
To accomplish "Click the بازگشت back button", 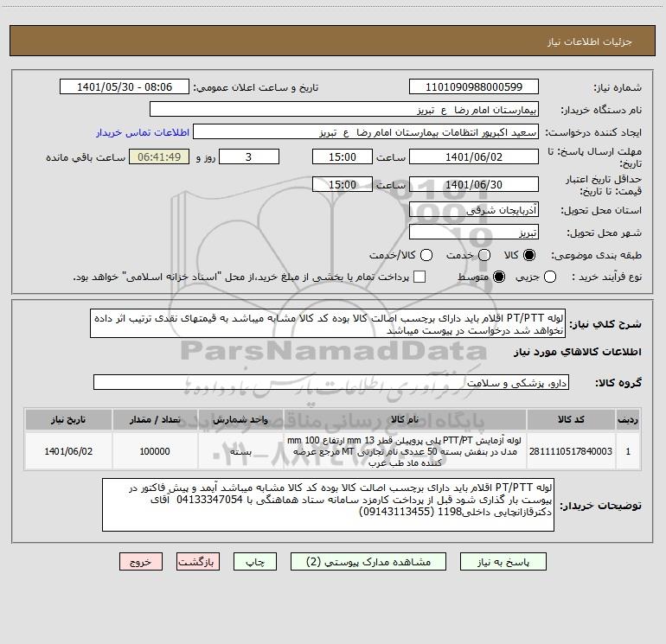I will click(198, 562).
